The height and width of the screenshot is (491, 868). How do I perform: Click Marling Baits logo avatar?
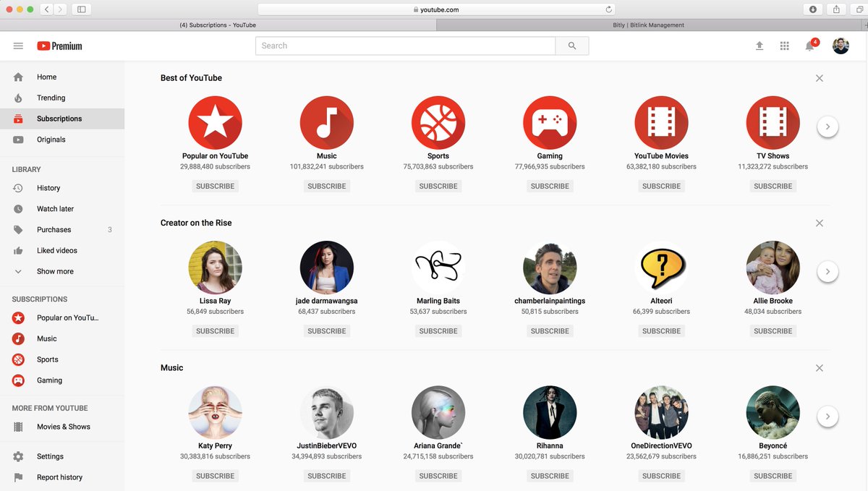pyautogui.click(x=438, y=268)
